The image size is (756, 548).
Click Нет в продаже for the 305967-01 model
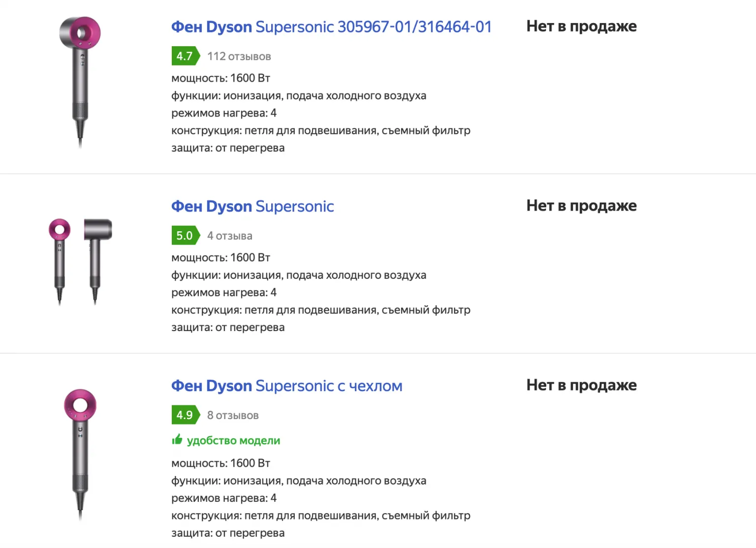581,26
